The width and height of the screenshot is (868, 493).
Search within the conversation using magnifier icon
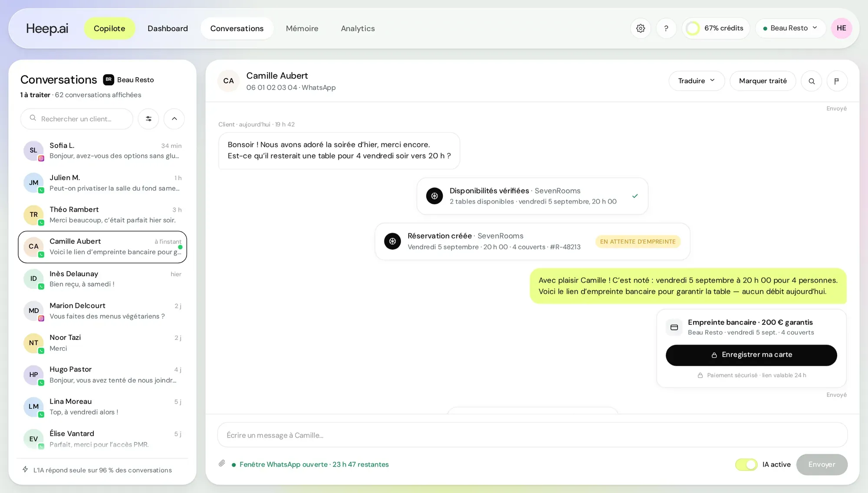pos(812,81)
